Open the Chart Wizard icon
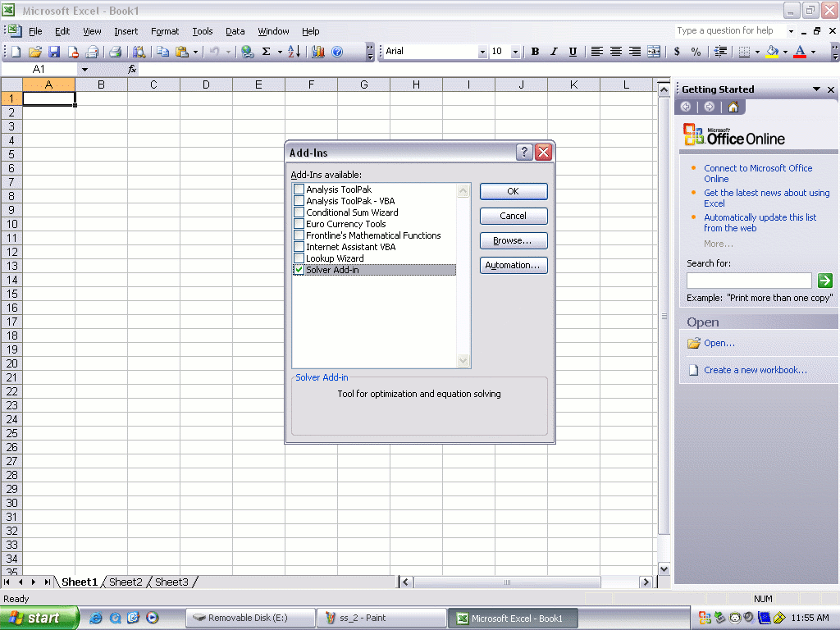This screenshot has height=630, width=840. (318, 52)
